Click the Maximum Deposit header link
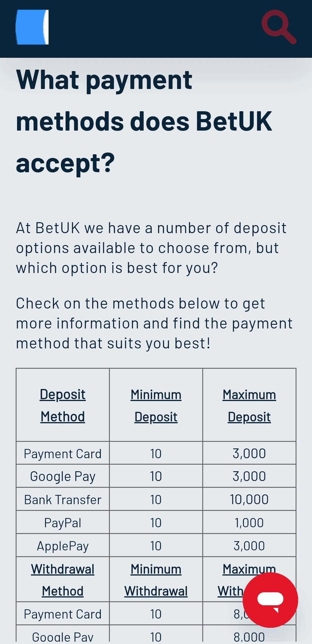 [249, 405]
